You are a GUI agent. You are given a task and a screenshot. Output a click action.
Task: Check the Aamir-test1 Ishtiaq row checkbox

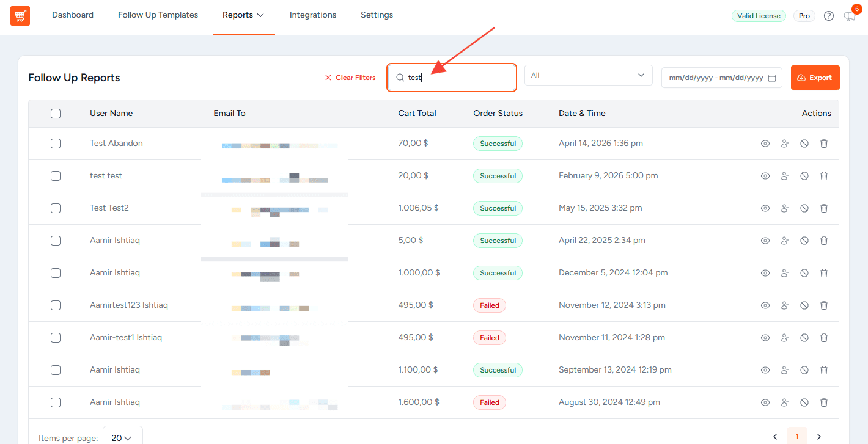tap(56, 338)
